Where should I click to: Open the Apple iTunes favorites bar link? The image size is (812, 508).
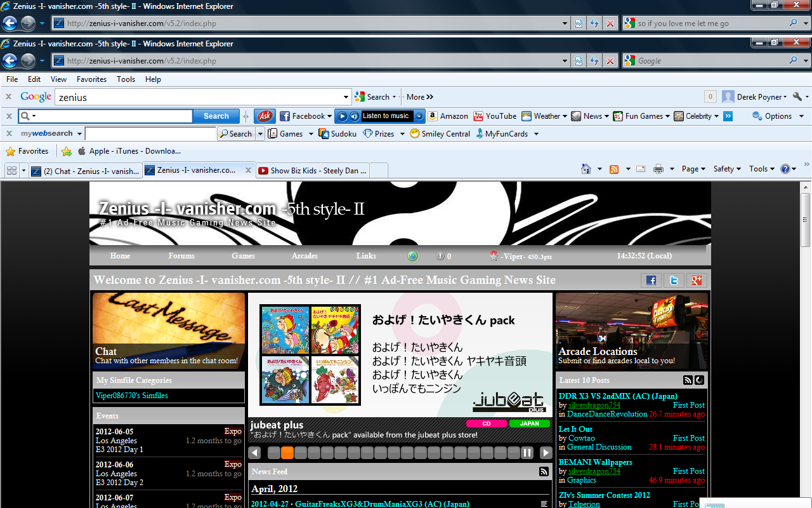tap(129, 151)
